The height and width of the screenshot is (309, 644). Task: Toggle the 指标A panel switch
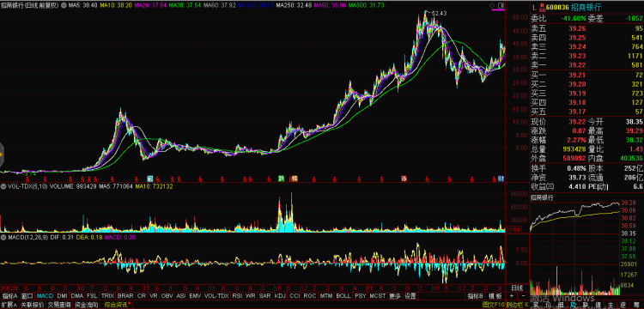click(9, 296)
